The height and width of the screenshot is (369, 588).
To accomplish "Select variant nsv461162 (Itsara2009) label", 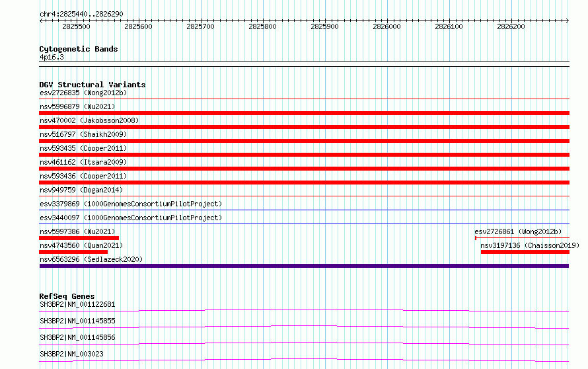I will click(83, 162).
